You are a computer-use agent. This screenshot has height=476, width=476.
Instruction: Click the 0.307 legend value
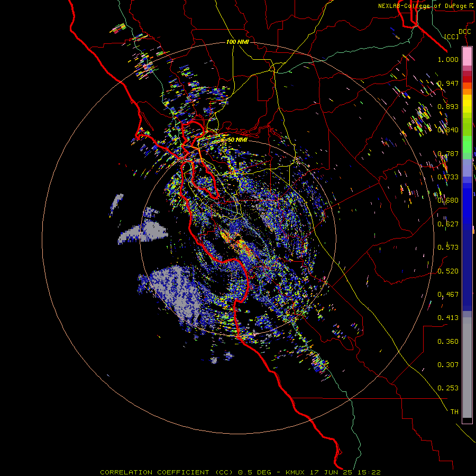pos(448,365)
